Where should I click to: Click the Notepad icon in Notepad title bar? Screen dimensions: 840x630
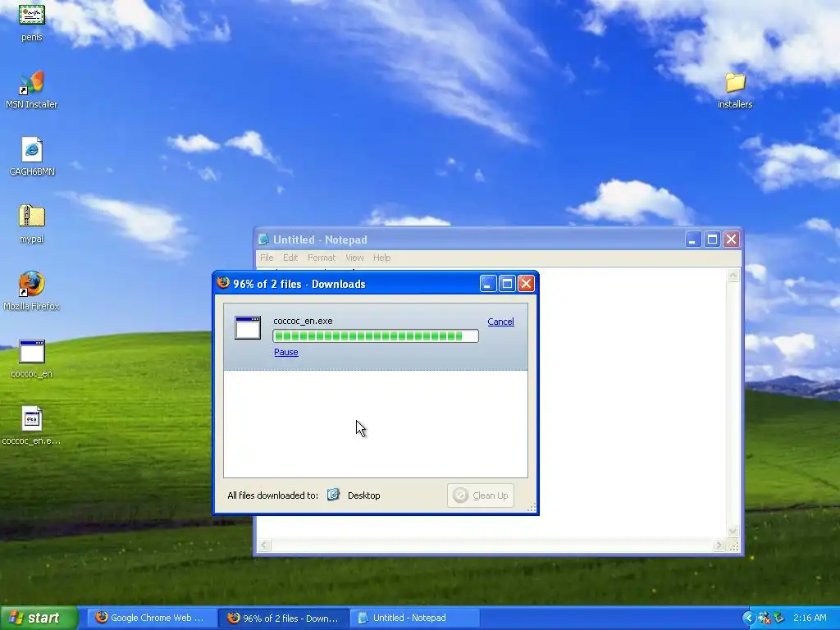pyautogui.click(x=263, y=240)
